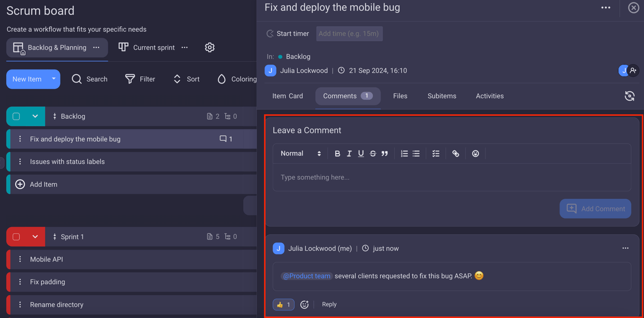Switch to the Files tab
This screenshot has height=318, width=644.
400,96
